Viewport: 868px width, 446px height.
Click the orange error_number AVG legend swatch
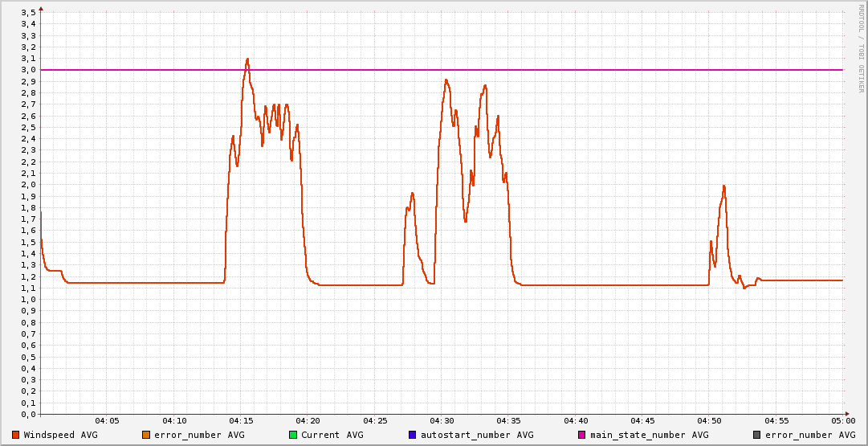(146, 435)
